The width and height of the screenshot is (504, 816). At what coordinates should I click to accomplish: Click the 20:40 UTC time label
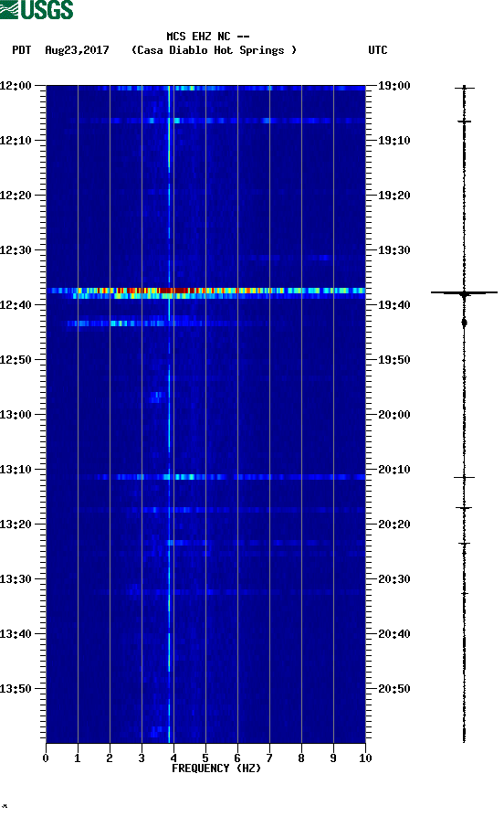click(x=394, y=634)
